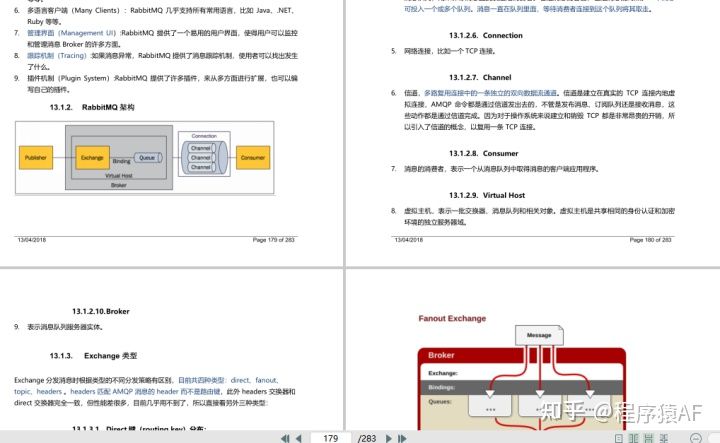Go to the next page

[x=388, y=438]
